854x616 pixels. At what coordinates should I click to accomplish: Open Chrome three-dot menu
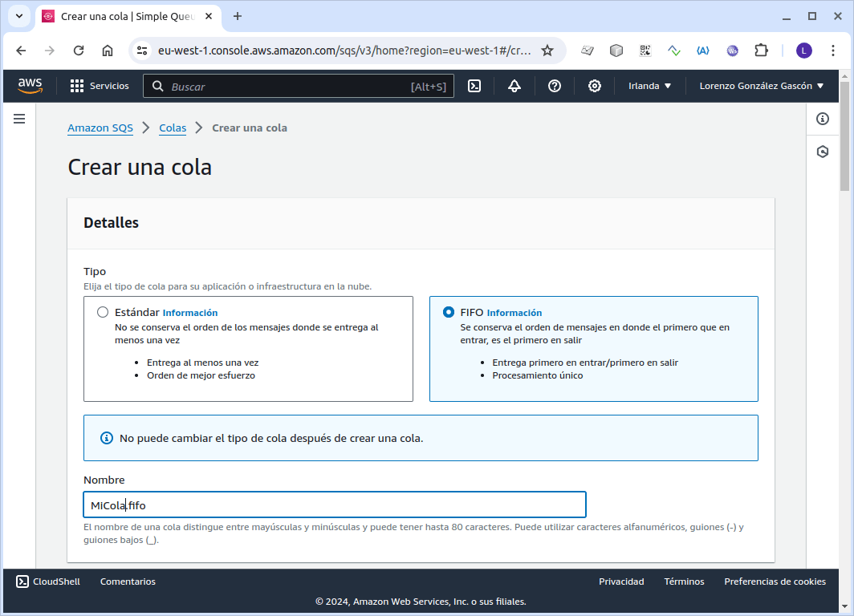(x=833, y=51)
